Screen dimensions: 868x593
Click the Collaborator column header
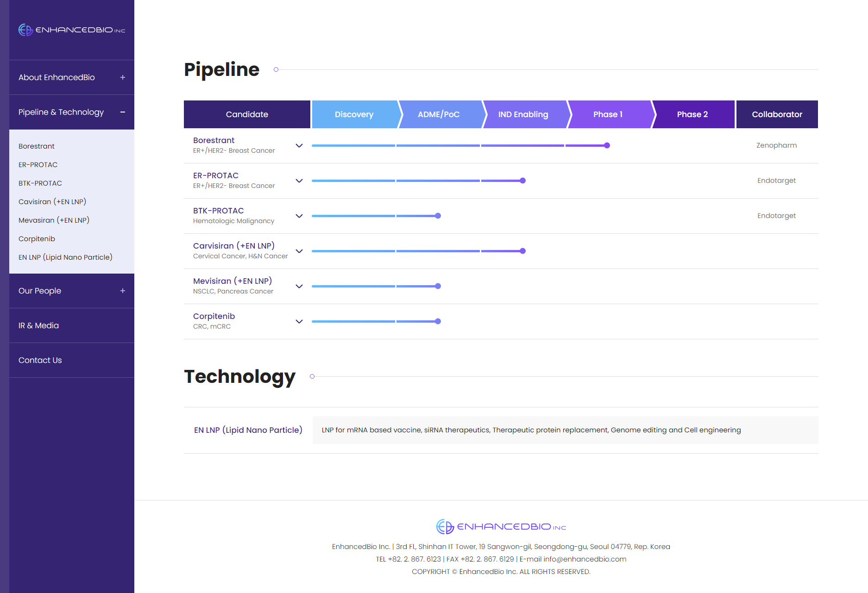777,114
